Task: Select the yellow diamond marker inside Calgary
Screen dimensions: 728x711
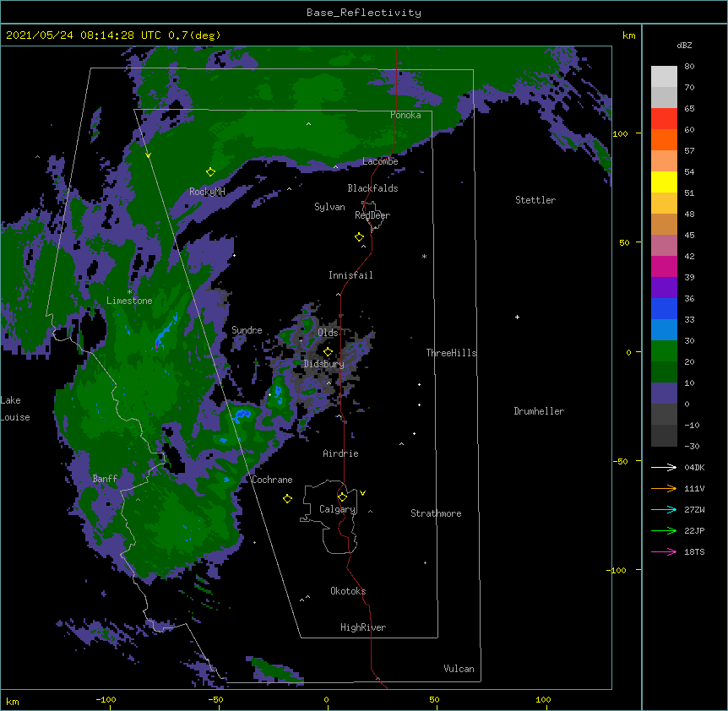Action: 342,497
